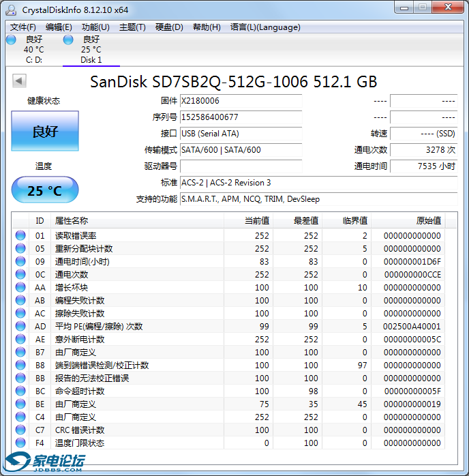This screenshot has height=476, width=469.
Task: Click the health dot for Disk 1
Action: coord(68,40)
